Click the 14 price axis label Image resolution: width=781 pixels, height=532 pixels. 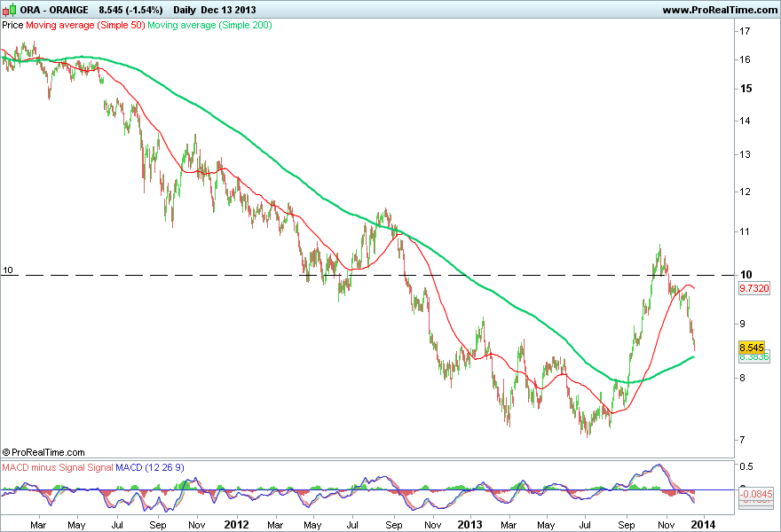pos(745,121)
